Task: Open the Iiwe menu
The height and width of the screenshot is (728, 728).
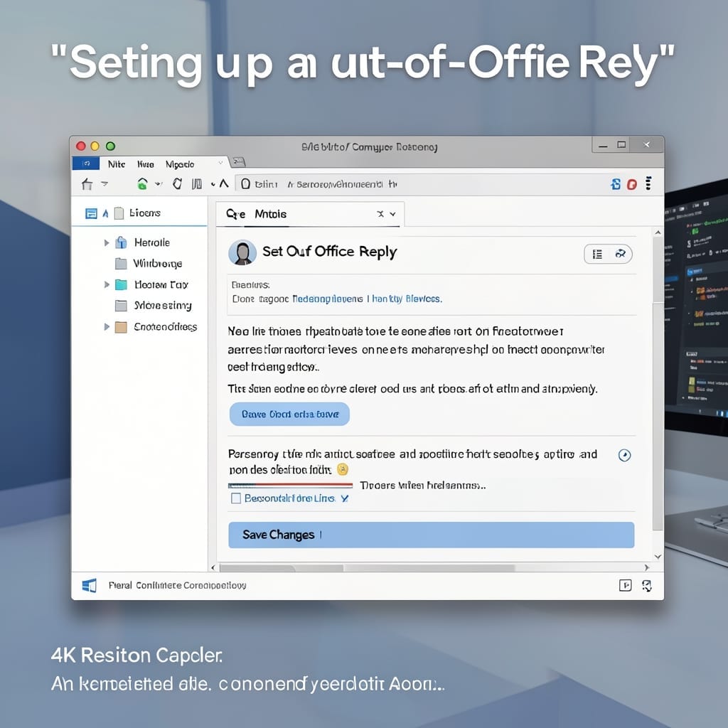Action: 145,164
